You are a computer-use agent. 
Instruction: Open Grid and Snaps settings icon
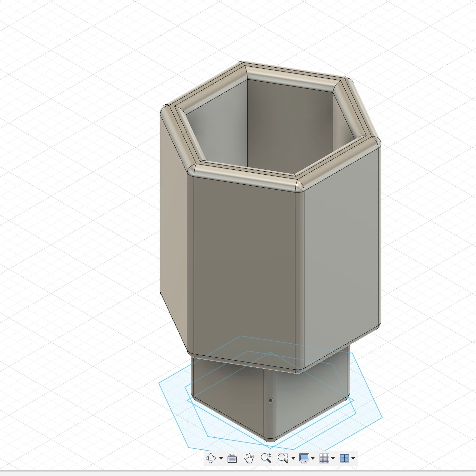[x=324, y=458]
